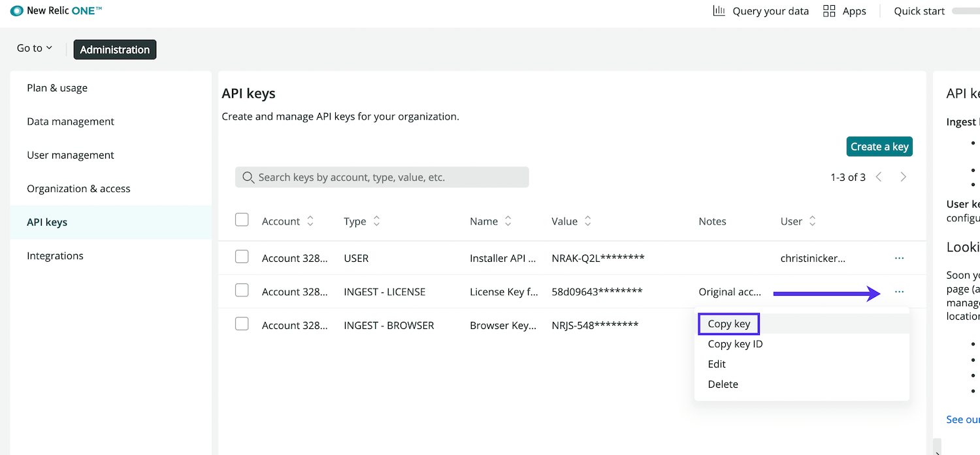Click Quick start in top bar
Screen dimensions: 980x455
point(919,10)
